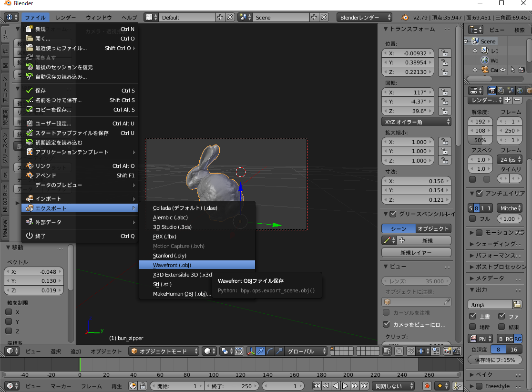Enable axis constraint X checkbox
Screen dimensions: 532x392
(9, 312)
